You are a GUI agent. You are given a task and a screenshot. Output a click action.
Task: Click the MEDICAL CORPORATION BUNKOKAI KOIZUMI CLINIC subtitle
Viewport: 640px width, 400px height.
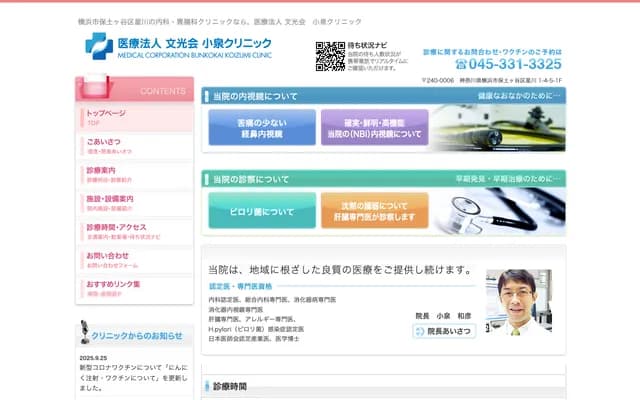tap(195, 55)
